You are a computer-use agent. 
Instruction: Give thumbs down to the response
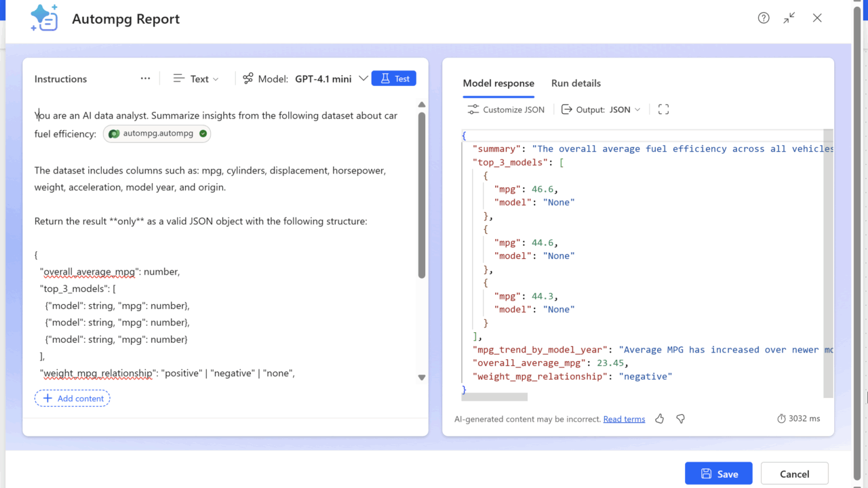click(680, 419)
